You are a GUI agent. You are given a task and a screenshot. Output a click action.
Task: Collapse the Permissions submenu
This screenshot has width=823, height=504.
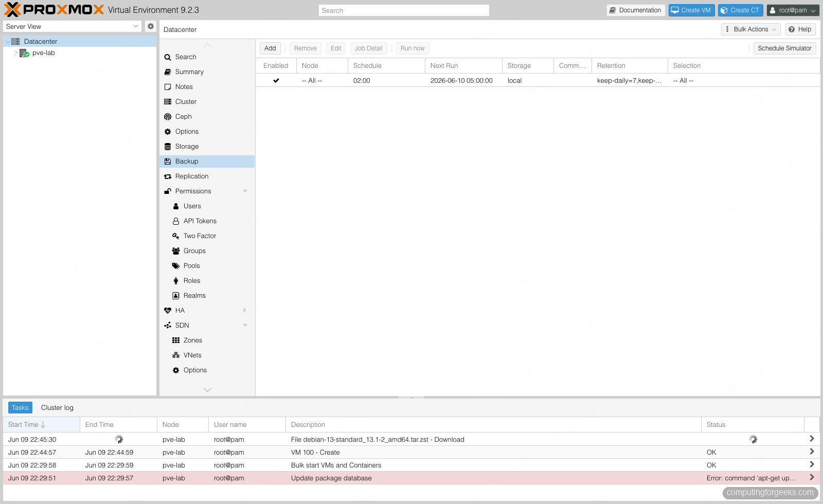(x=245, y=191)
